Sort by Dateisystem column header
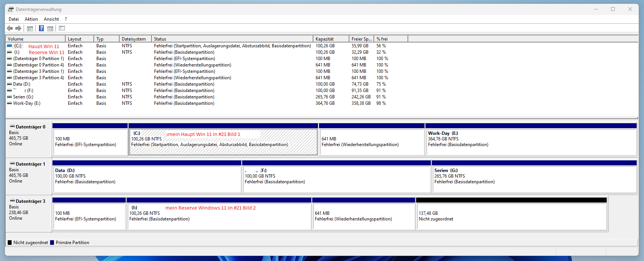 tap(135, 39)
